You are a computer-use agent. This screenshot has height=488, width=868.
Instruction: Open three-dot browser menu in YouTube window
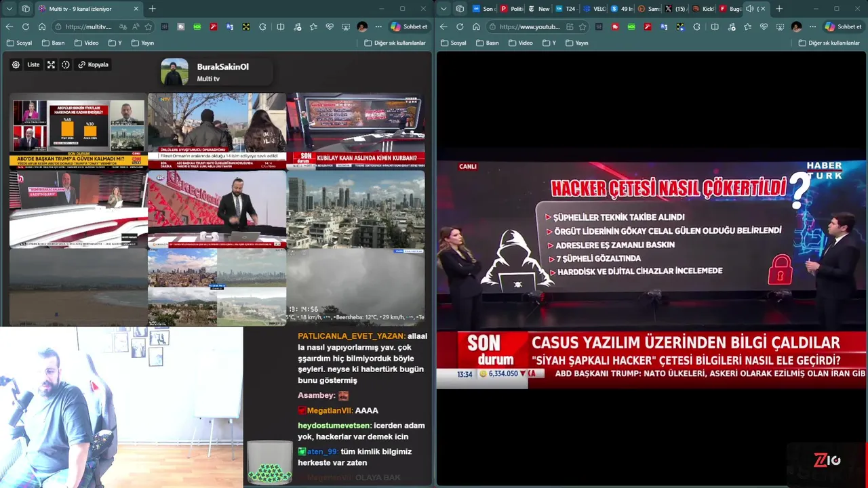click(x=812, y=26)
